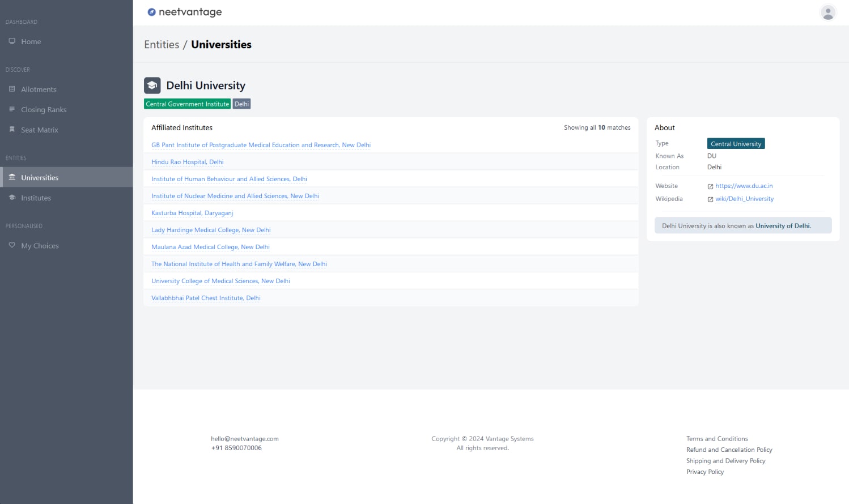Image resolution: width=849 pixels, height=504 pixels.
Task: Go to Closing Ranks page
Action: pyautogui.click(x=44, y=110)
